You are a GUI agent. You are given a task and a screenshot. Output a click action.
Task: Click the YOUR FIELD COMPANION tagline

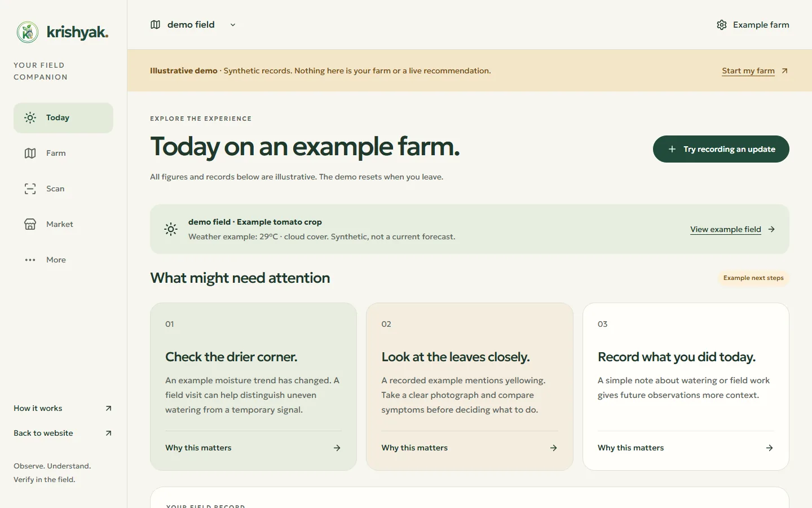tap(41, 71)
